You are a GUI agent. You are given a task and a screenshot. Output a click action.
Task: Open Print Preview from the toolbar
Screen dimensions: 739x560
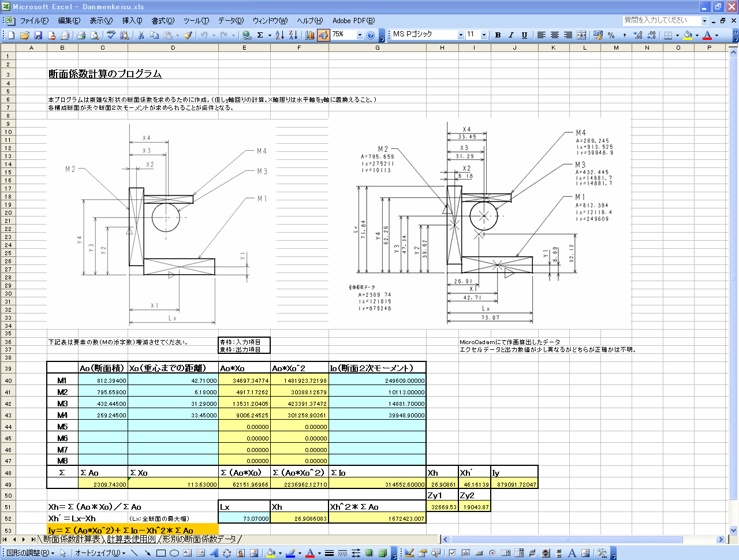95,35
